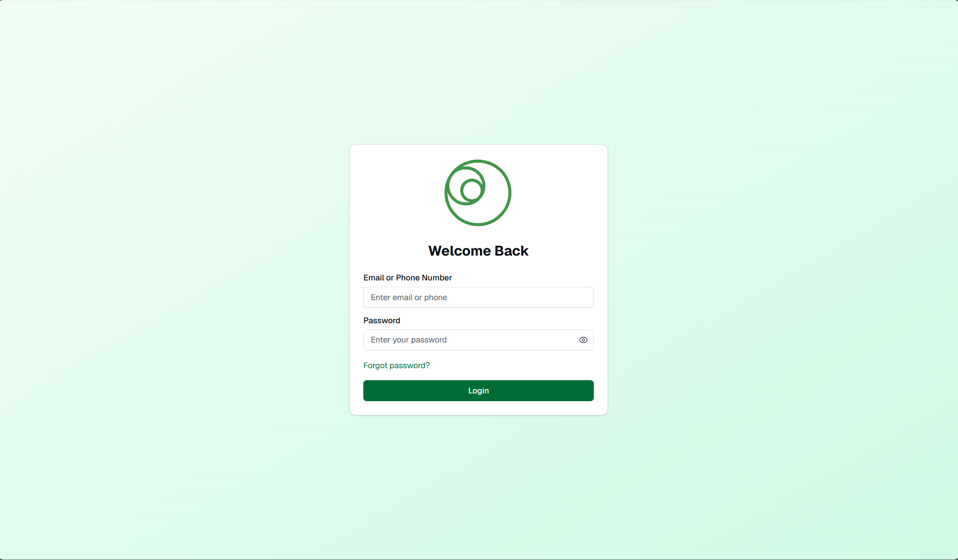Image resolution: width=958 pixels, height=560 pixels.
Task: Click the Email or Phone Number label
Action: point(407,277)
